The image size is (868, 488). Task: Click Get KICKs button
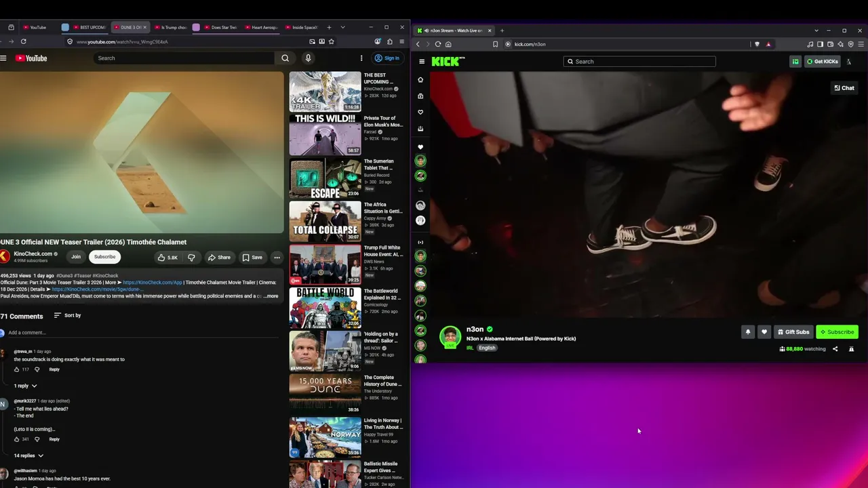coord(823,62)
